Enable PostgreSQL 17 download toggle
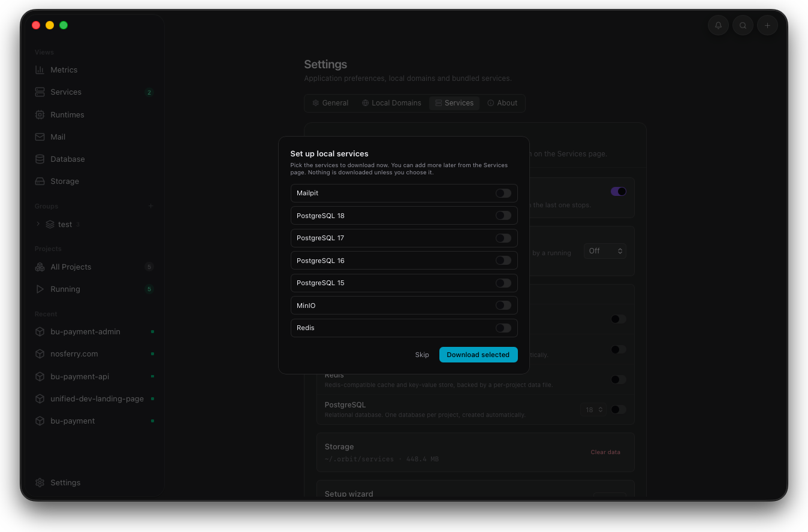 (x=504, y=238)
